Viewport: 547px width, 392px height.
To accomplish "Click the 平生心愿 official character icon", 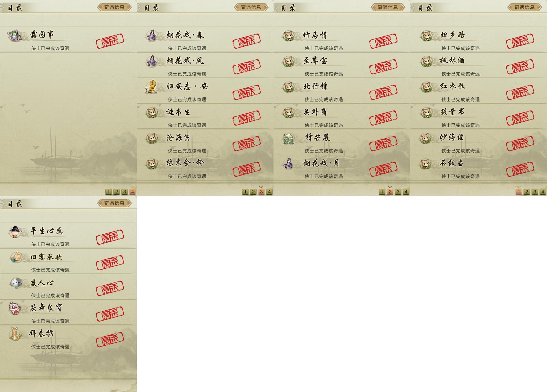I will coord(15,232).
